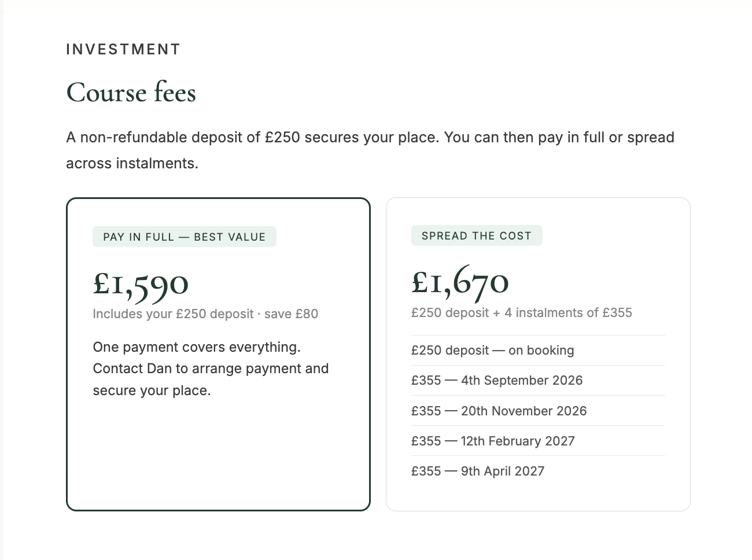
Task: Click the across instalments line of text
Action: coord(132,164)
